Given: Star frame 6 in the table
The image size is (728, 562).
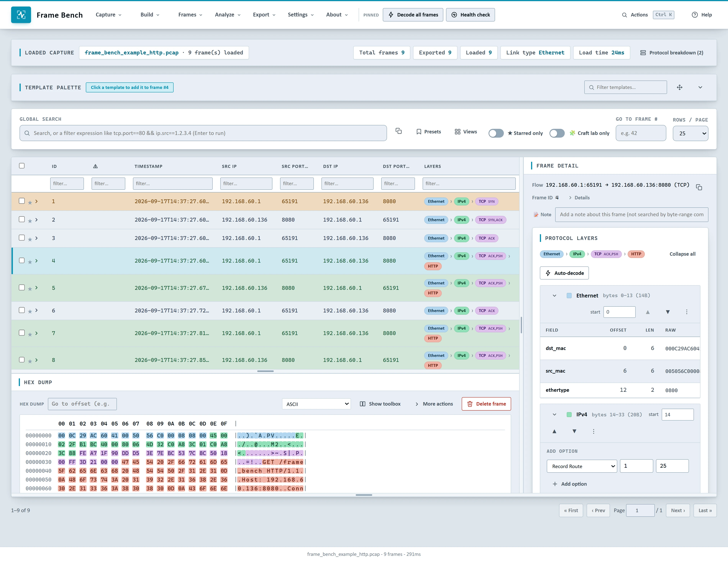Looking at the screenshot, I should tap(30, 311).
